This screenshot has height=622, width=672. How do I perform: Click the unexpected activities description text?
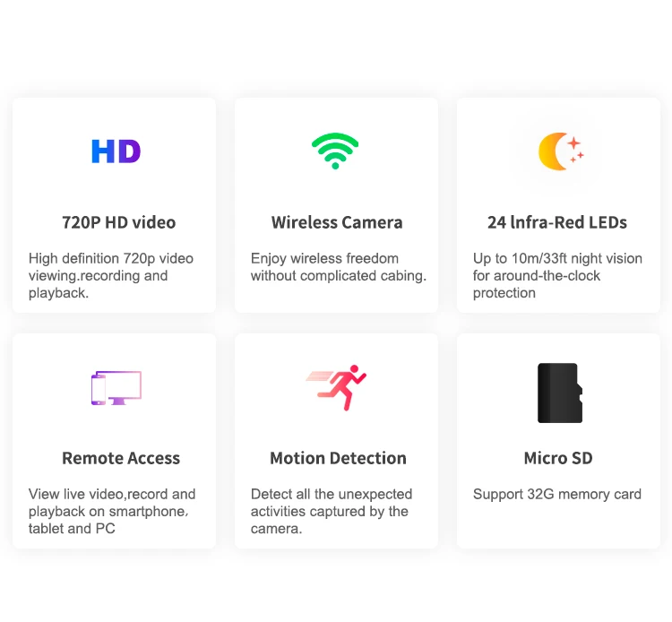point(332,512)
